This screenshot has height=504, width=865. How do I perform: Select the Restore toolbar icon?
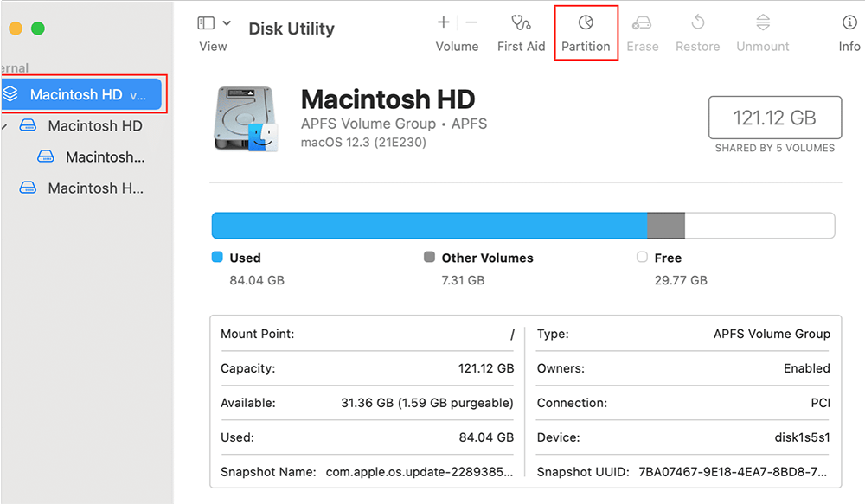[697, 23]
